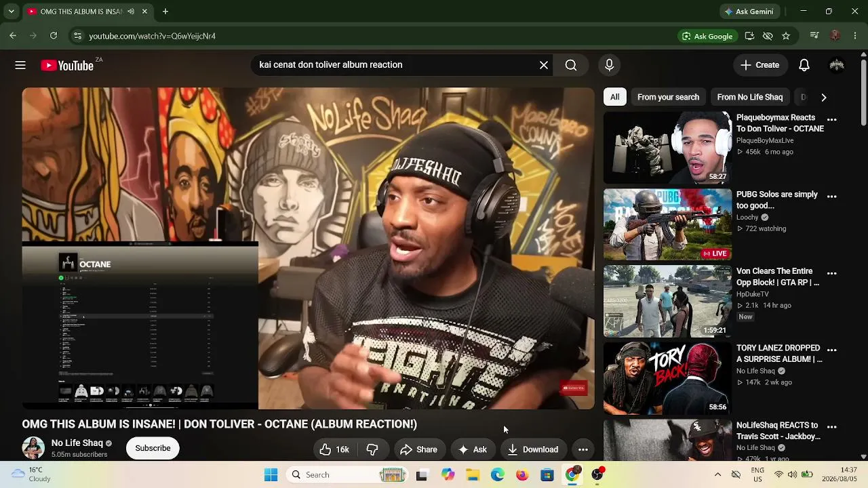868x488 pixels.
Task: Bookmark this page with the star
Action: (x=786, y=36)
